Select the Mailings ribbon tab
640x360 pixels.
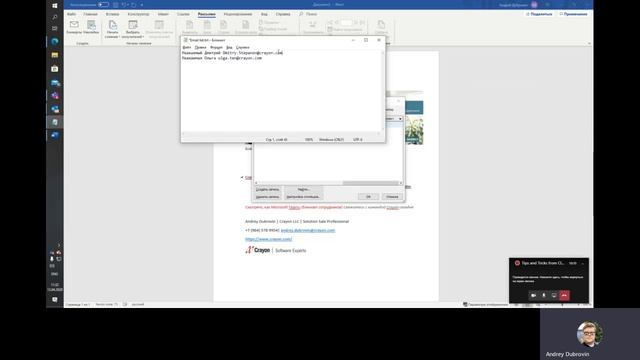[207, 14]
